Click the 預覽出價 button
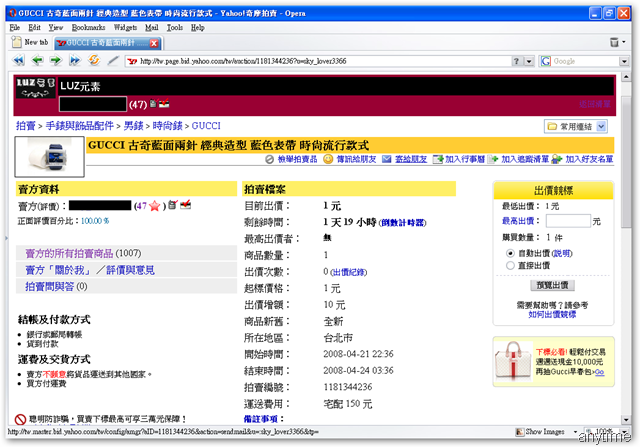Screen dimensions: 640x447 (x=553, y=285)
